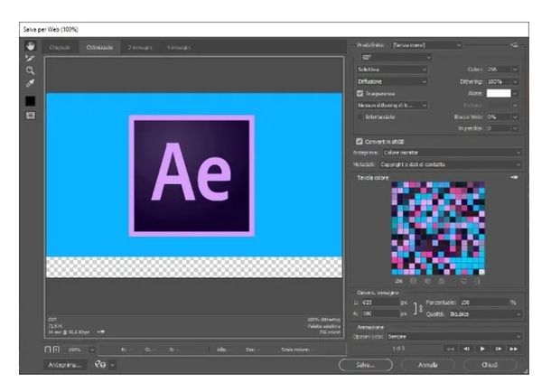Open the transparency dithering dropdown
551x392 pixels.
point(391,105)
